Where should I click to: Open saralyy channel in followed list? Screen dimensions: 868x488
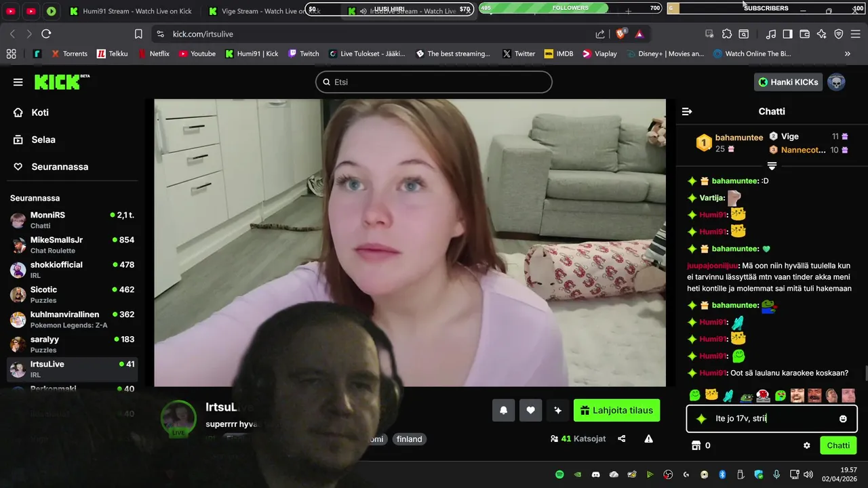(72, 344)
